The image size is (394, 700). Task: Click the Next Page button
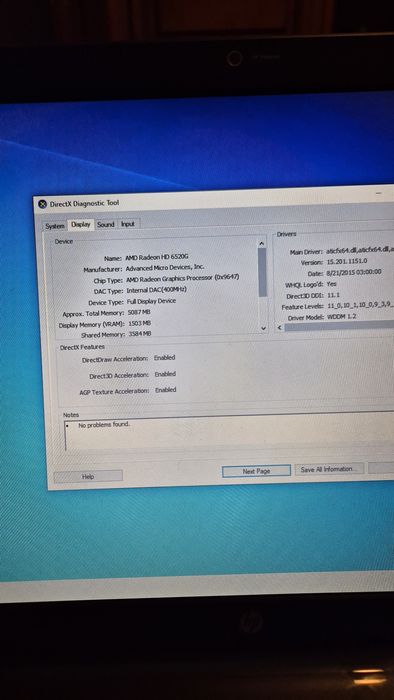click(x=256, y=471)
